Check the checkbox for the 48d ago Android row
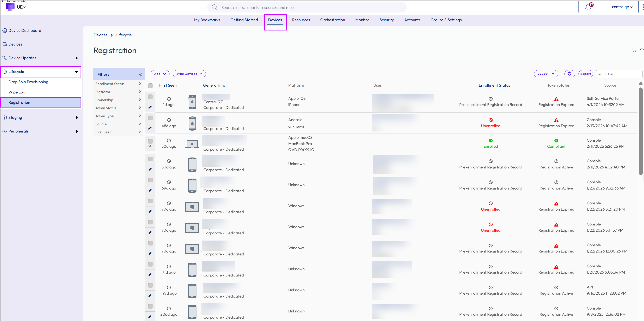 coord(150,118)
